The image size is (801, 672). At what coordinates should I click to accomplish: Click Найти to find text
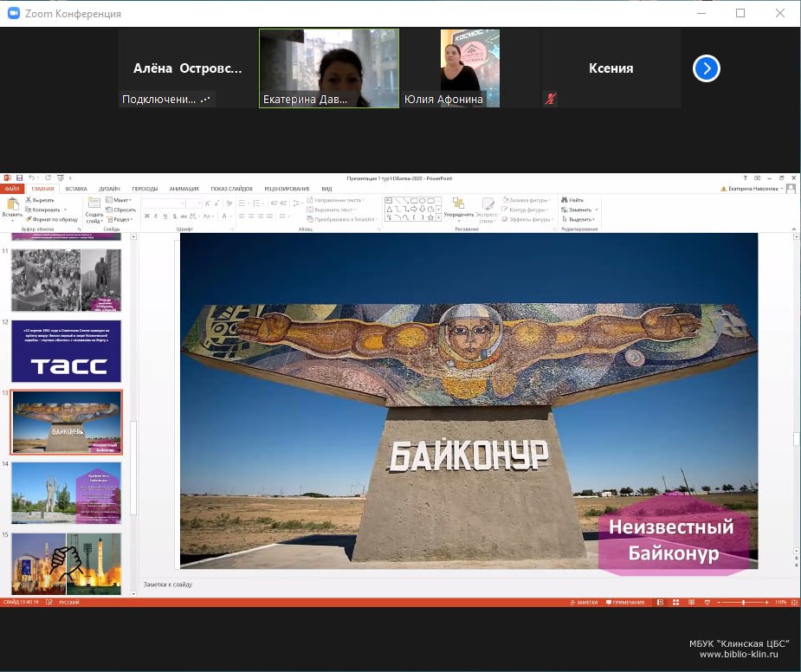click(572, 200)
